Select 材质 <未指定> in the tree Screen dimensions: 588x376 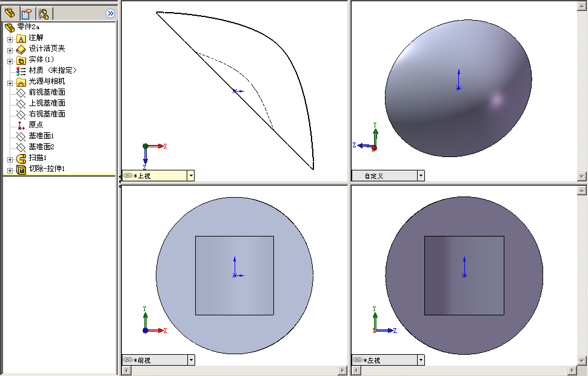53,70
